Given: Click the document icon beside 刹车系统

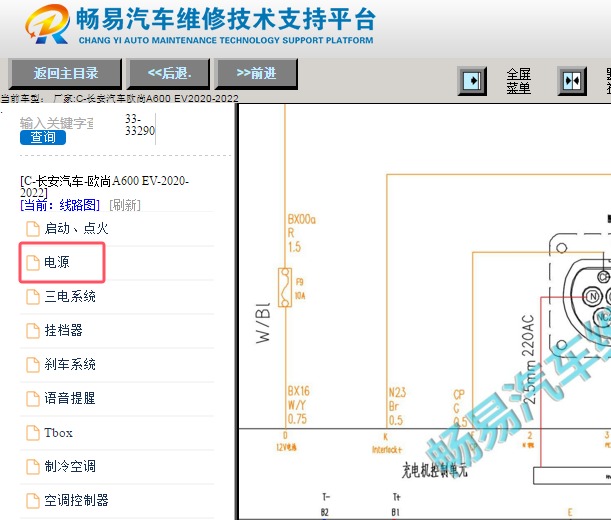Looking at the screenshot, I should 33,364.
